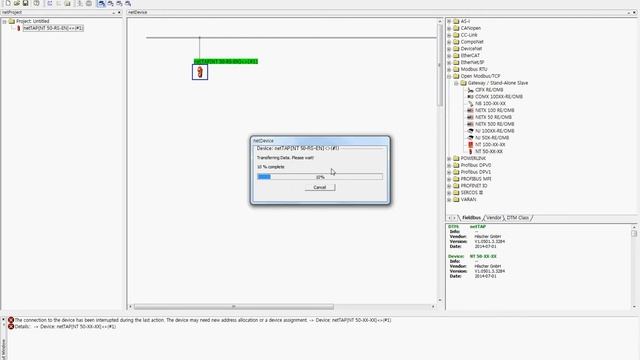
Task: Select the DeviceNet folder
Action: click(x=471, y=49)
